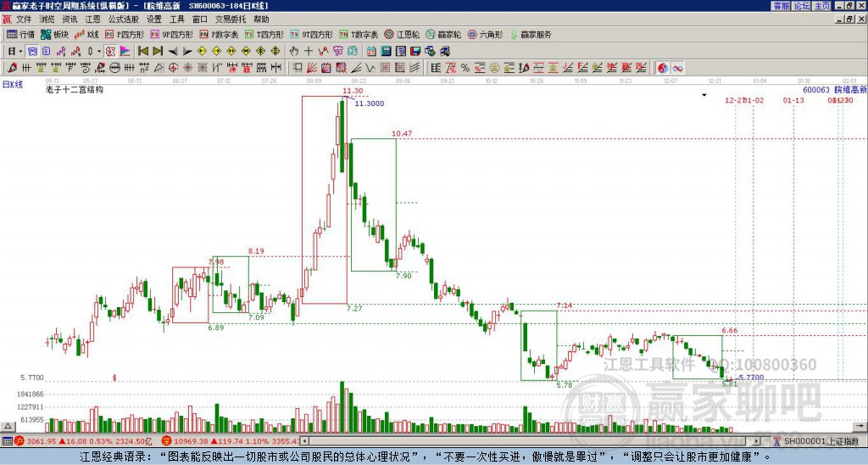Toggle the infinity loop button
This screenshot has width=868, height=465.
pyautogui.click(x=677, y=68)
